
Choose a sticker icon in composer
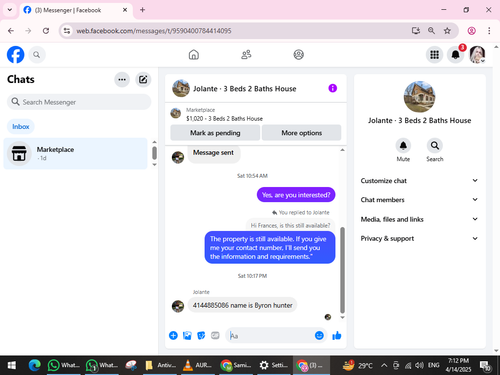[201, 335]
